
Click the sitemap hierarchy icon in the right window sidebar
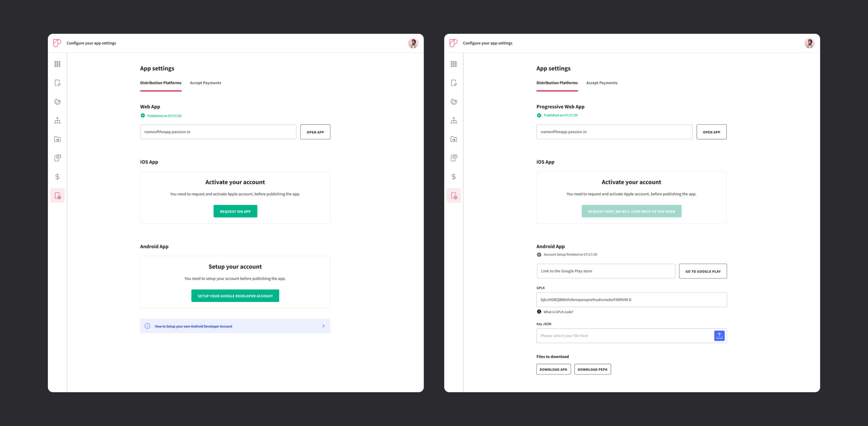click(454, 121)
